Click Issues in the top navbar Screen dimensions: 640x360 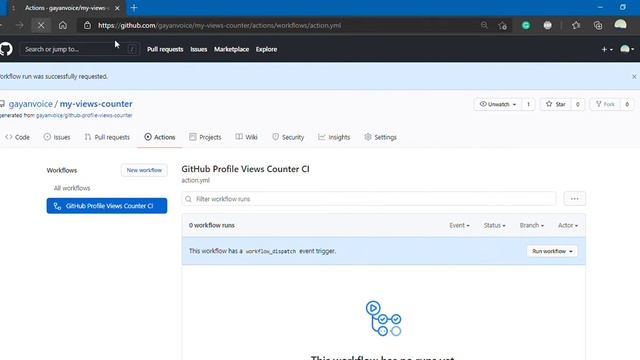(x=198, y=49)
